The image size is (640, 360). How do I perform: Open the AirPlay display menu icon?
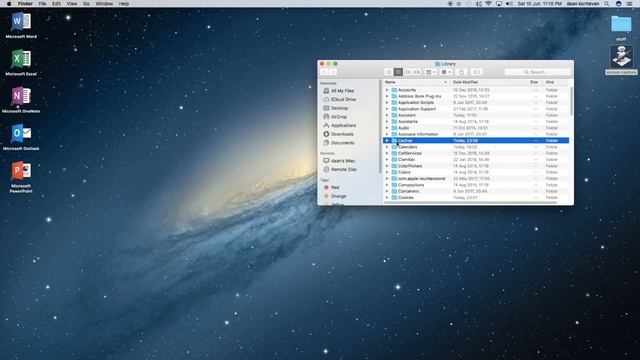pyautogui.click(x=499, y=4)
